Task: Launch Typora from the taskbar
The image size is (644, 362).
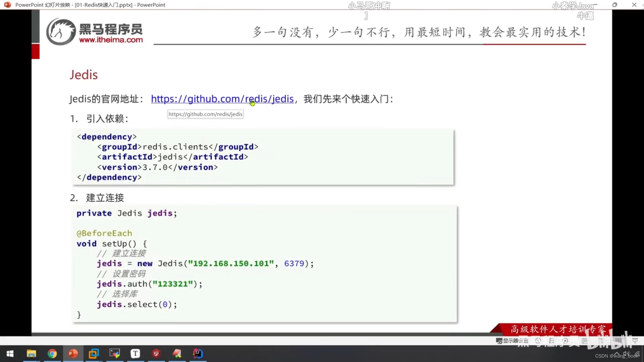Action: [x=135, y=354]
